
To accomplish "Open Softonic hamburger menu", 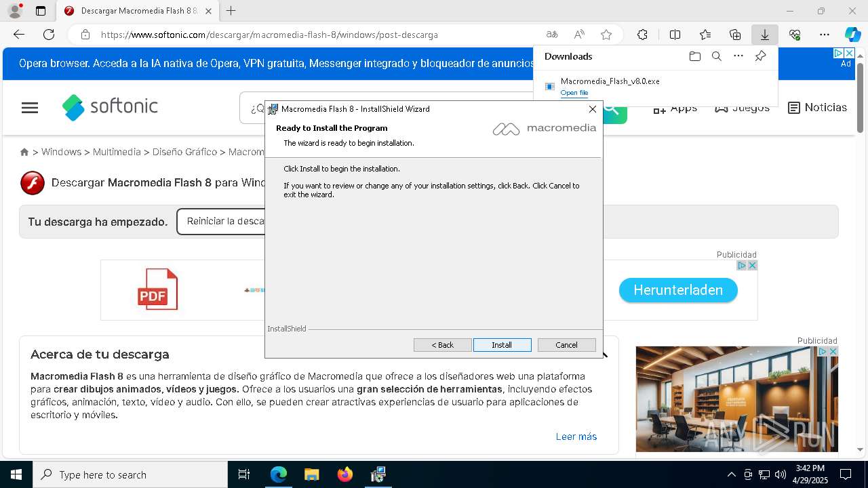I will tap(30, 108).
